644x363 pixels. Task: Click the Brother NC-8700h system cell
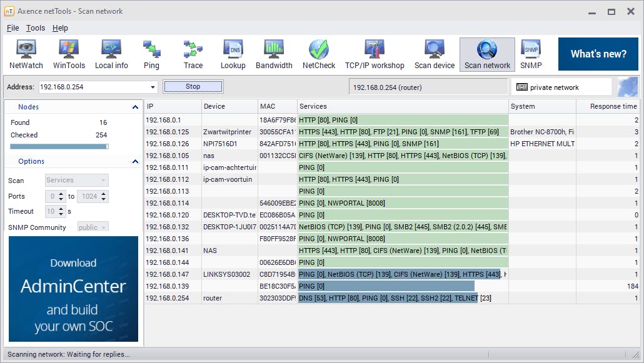(x=542, y=132)
